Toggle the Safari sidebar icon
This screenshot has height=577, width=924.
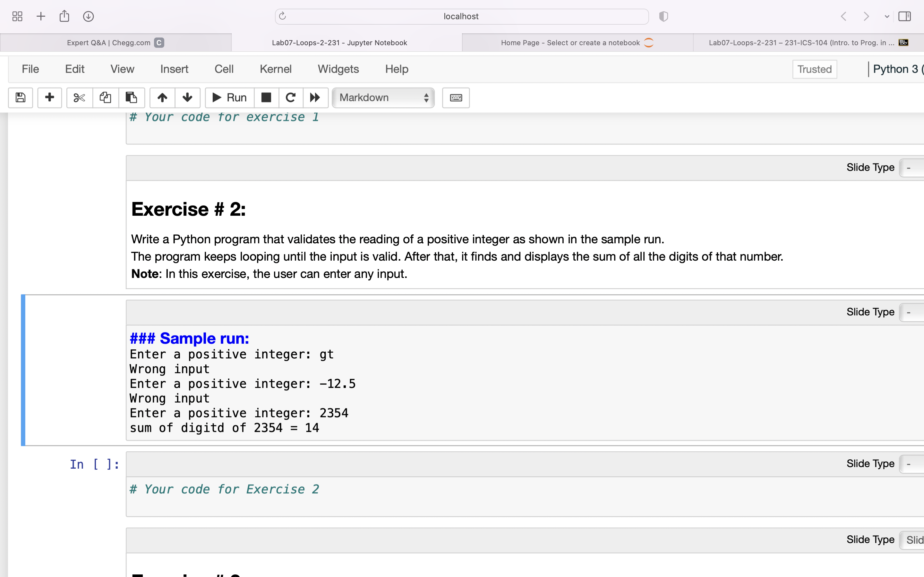click(x=904, y=16)
